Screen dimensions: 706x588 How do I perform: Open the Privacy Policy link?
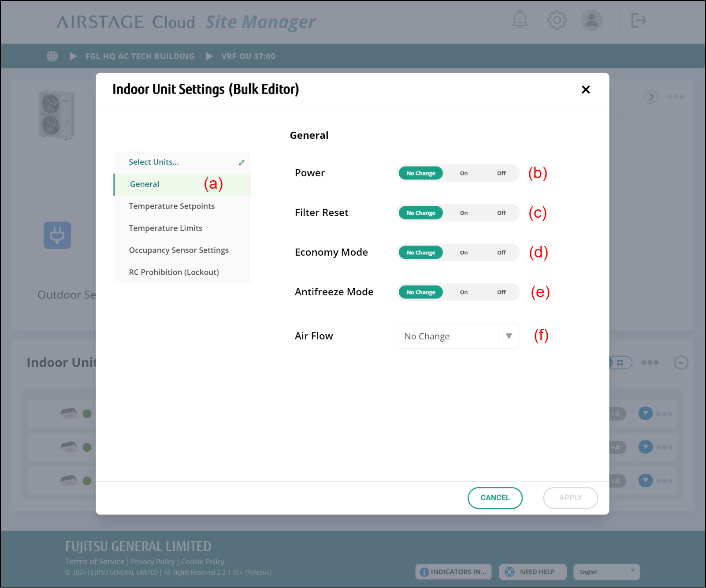point(152,562)
